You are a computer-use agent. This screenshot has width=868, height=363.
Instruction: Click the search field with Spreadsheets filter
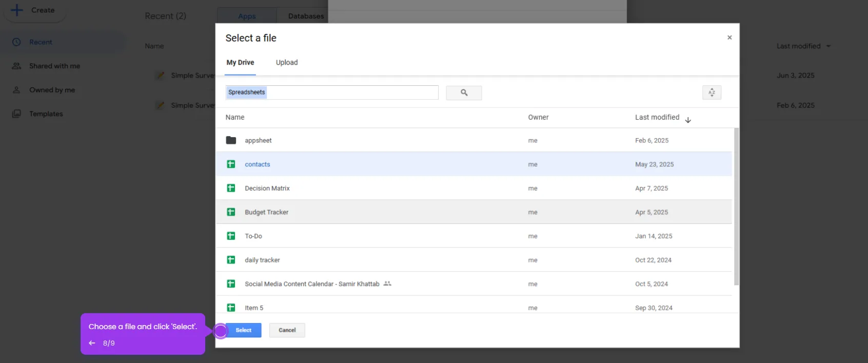coord(332,92)
